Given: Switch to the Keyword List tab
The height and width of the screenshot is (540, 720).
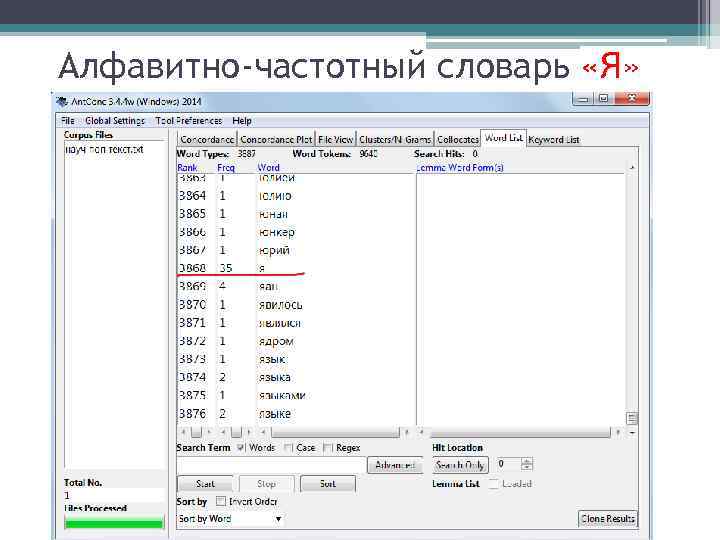Looking at the screenshot, I should point(554,139).
